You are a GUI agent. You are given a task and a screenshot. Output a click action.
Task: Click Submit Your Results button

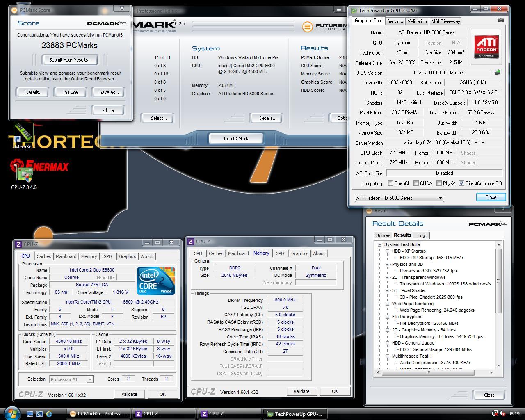70,60
